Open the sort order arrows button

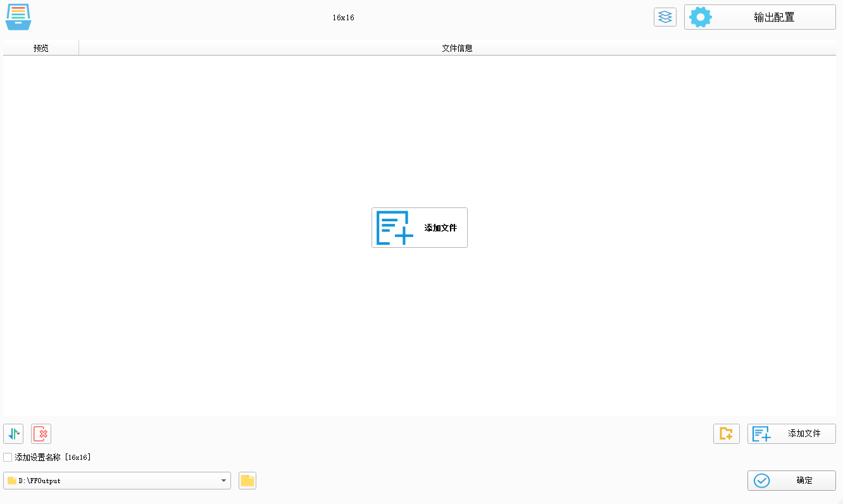[x=12, y=434]
